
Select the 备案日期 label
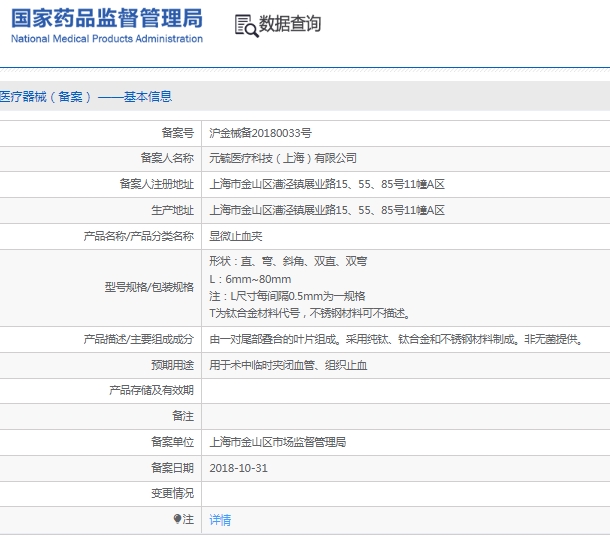[x=172, y=468]
